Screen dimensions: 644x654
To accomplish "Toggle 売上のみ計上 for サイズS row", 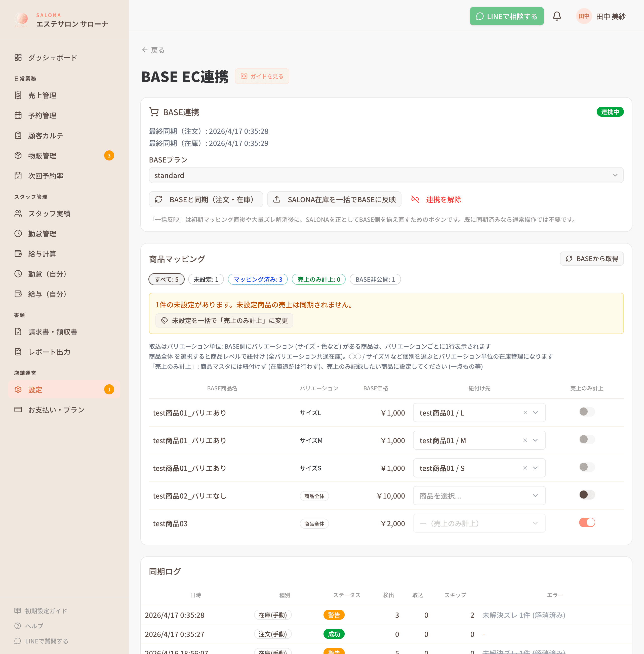I will click(587, 467).
